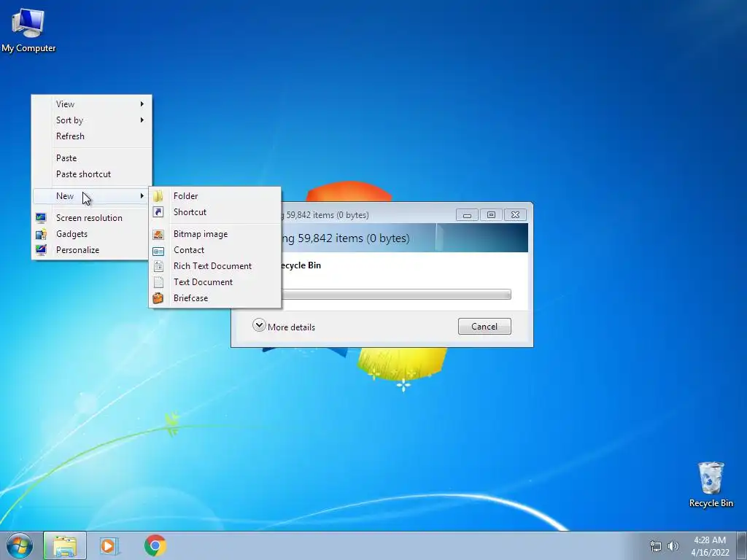
Task: Choose View in the context menu
Action: pyautogui.click(x=91, y=104)
